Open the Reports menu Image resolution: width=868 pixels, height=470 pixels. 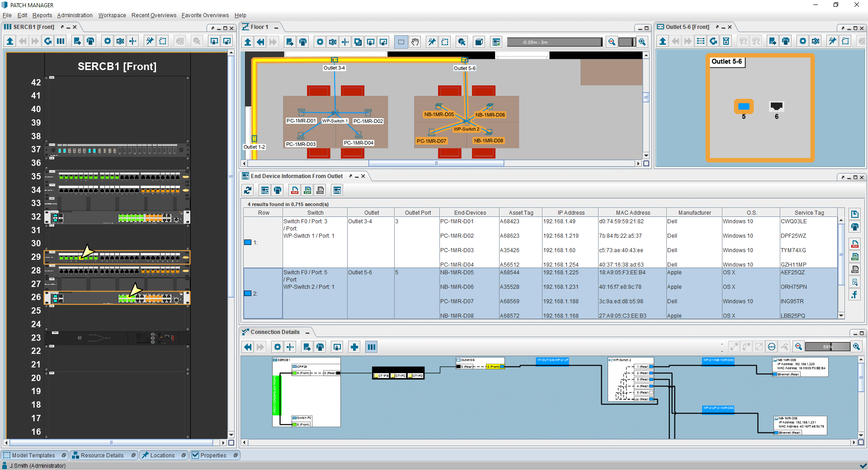pos(42,15)
